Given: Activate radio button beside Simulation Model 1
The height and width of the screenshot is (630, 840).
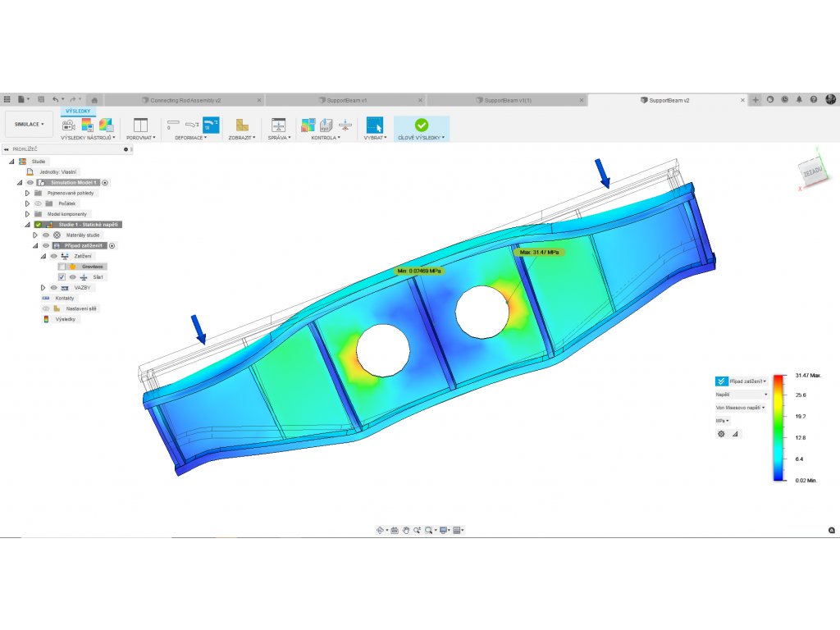Looking at the screenshot, I should point(105,183).
